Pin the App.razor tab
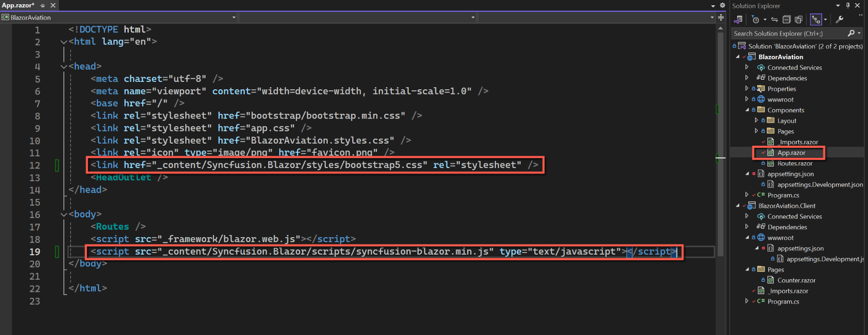The image size is (868, 335). coord(43,5)
